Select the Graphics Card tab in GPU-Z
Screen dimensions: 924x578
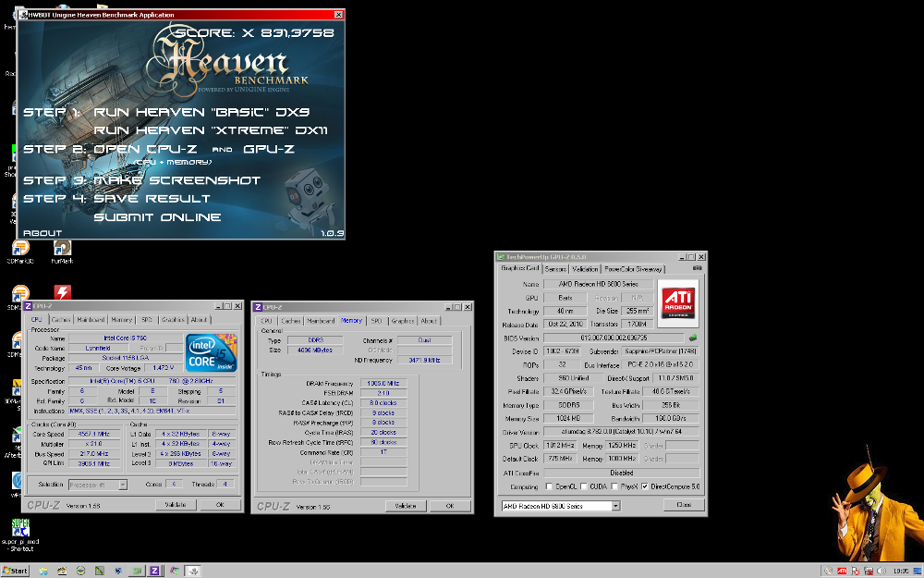coord(519,268)
